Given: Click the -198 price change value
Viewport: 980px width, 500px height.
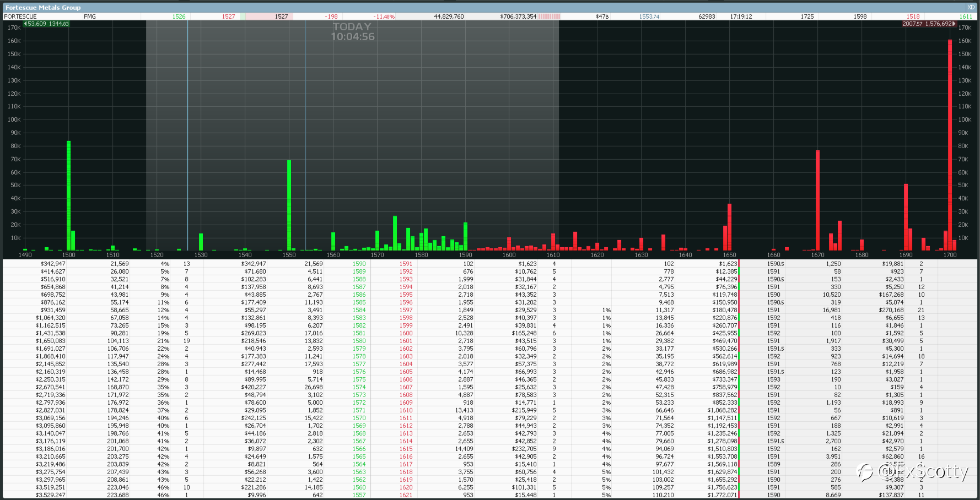Looking at the screenshot, I should pyautogui.click(x=331, y=17).
